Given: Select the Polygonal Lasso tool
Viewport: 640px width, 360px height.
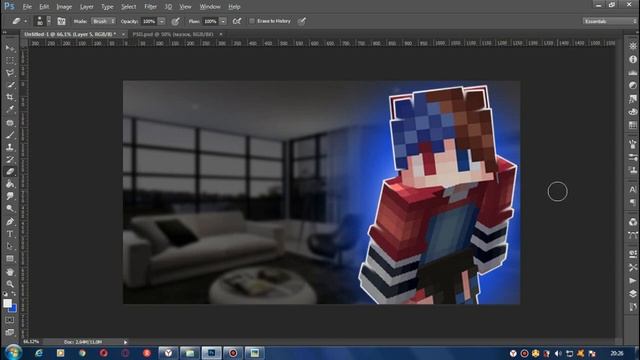Looking at the screenshot, I should (x=10, y=73).
